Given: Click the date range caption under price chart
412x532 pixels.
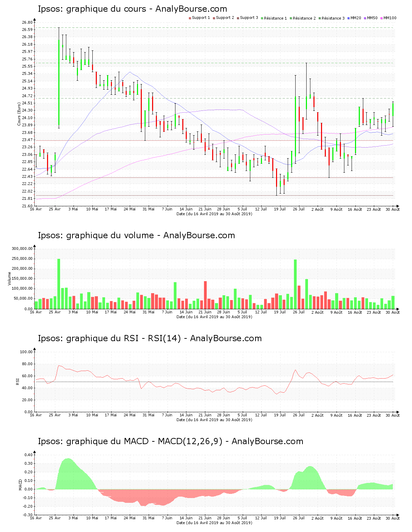Looking at the screenshot, I should [214, 214].
